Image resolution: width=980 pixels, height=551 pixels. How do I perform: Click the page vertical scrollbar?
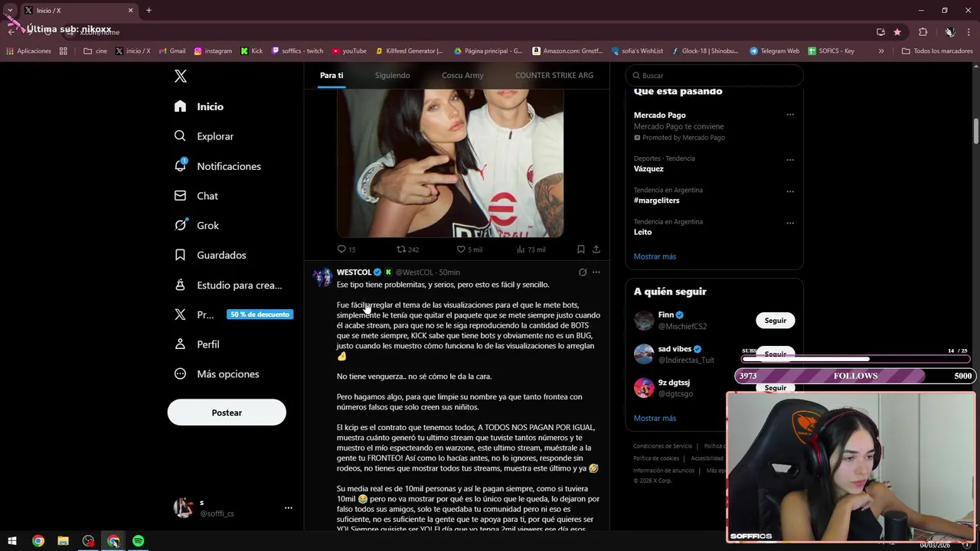(x=976, y=130)
